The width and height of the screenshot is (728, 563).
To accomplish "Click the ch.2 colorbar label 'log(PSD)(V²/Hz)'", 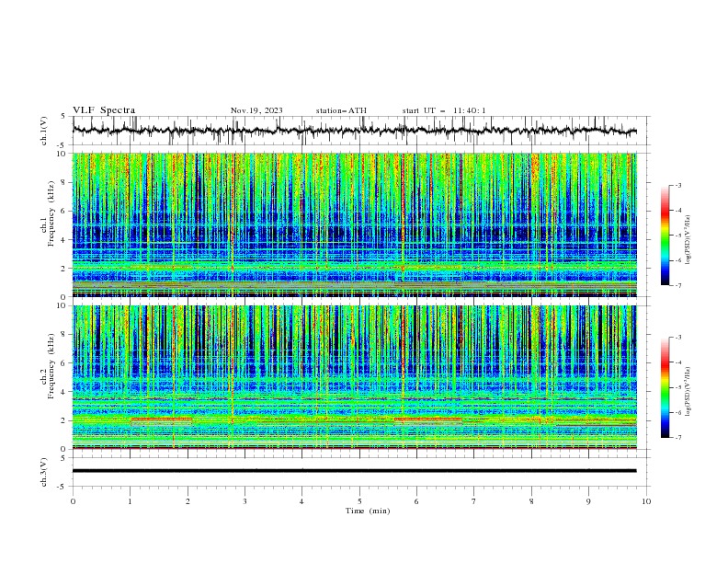I will [688, 391].
